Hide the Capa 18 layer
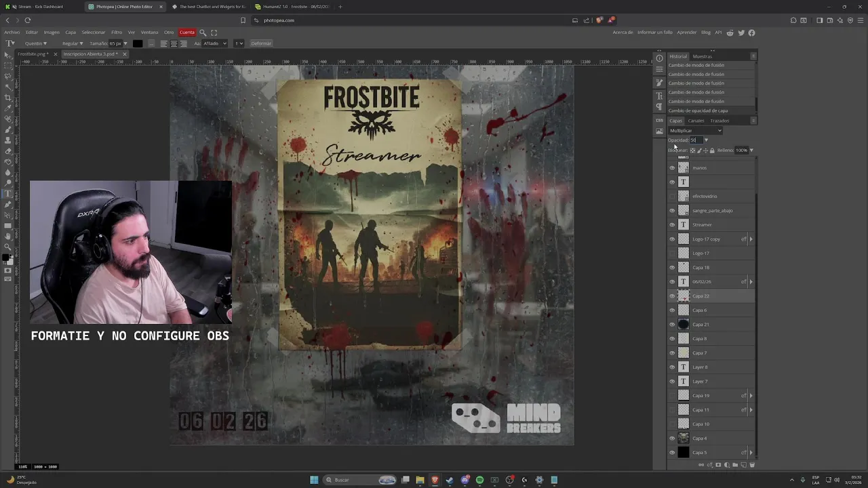Viewport: 868px width, 488px height. pyautogui.click(x=672, y=267)
